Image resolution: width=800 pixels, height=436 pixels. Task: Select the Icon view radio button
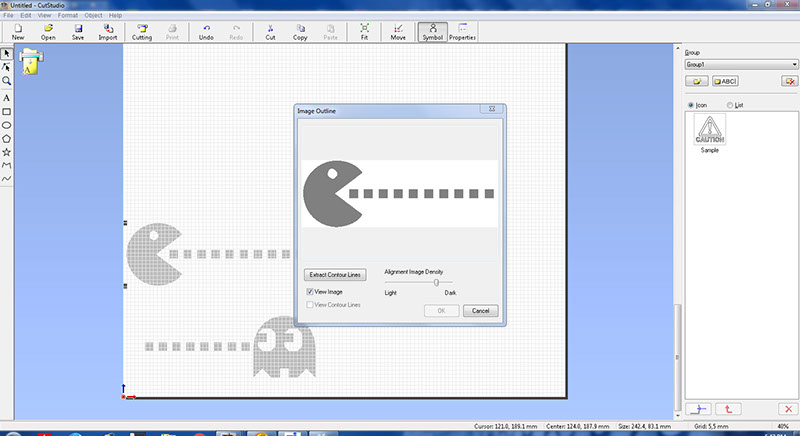click(x=691, y=105)
